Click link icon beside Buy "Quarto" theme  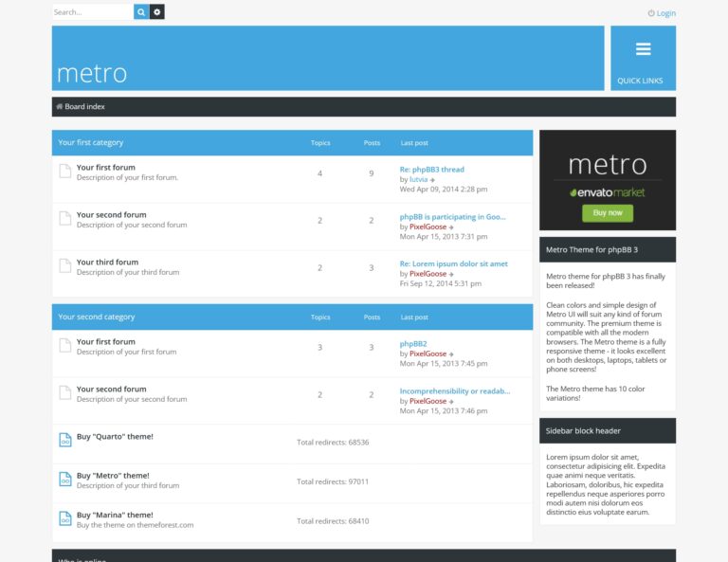(65, 440)
